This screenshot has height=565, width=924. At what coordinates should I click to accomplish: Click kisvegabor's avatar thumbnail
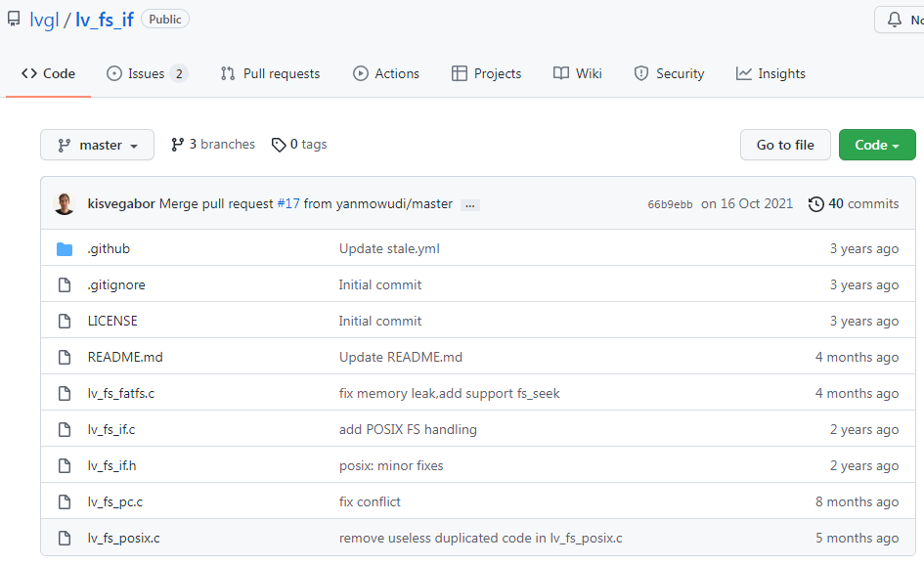[x=65, y=204]
